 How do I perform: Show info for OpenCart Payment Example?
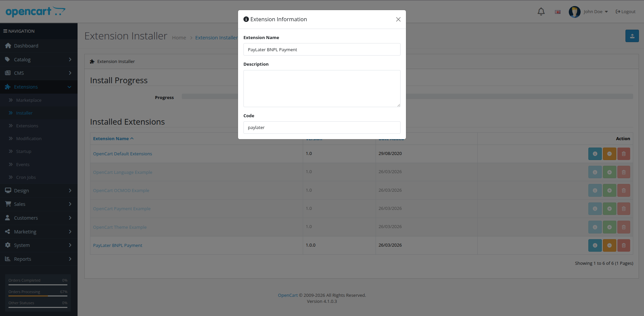point(595,209)
